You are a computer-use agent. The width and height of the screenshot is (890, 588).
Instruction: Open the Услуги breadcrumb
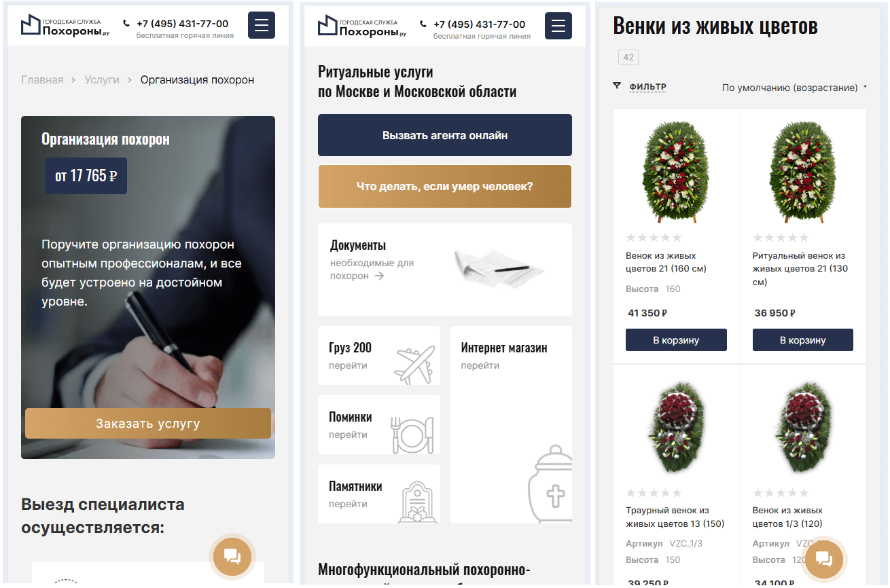(x=102, y=80)
